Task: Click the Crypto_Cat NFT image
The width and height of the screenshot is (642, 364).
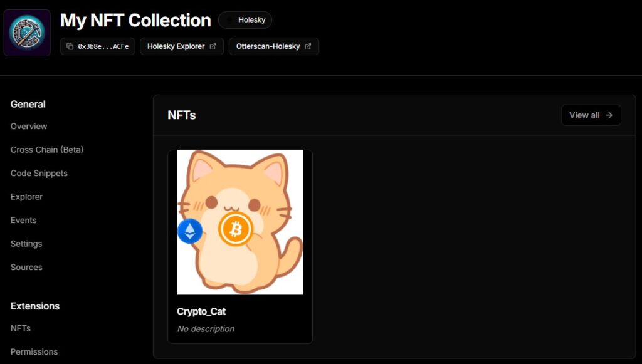Action: click(240, 222)
